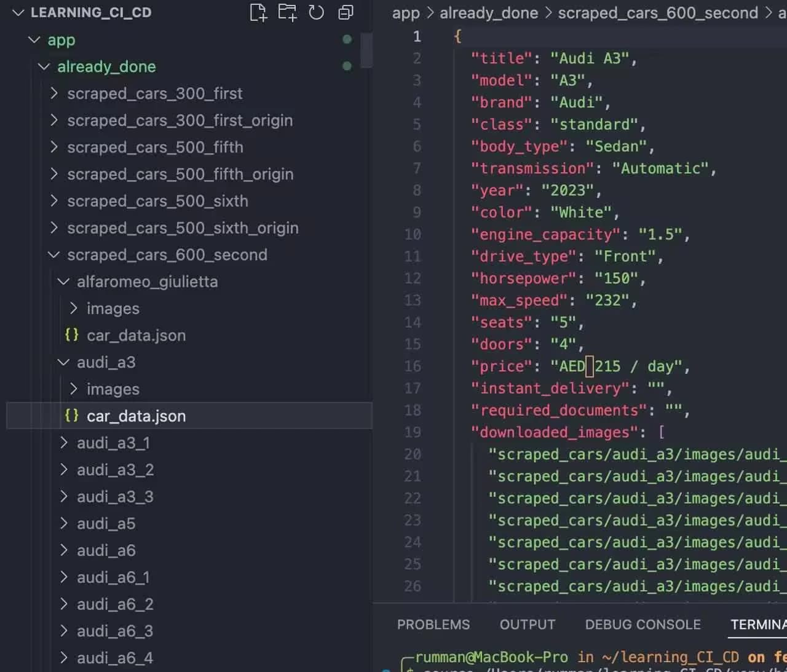Click the "title": "Audi A3" line
Image resolution: width=787 pixels, height=672 pixels.
tap(554, 58)
